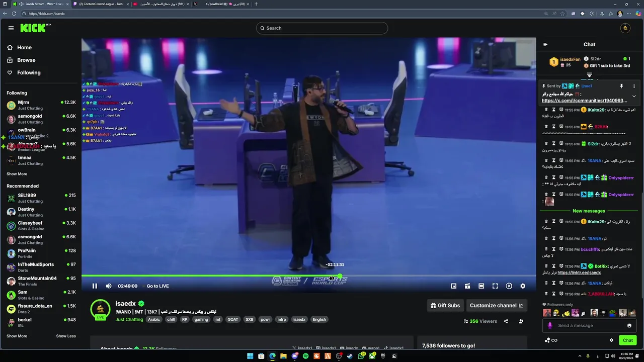Open Spotify from the taskbar

(x=305, y=356)
